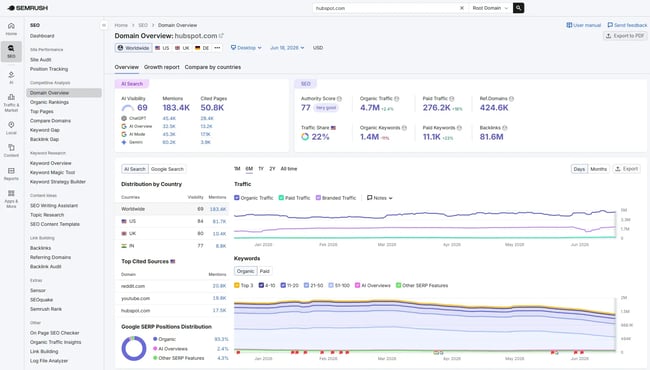This screenshot has width=650, height=370.
Task: Open the Local sidebar icon
Action: (11, 128)
